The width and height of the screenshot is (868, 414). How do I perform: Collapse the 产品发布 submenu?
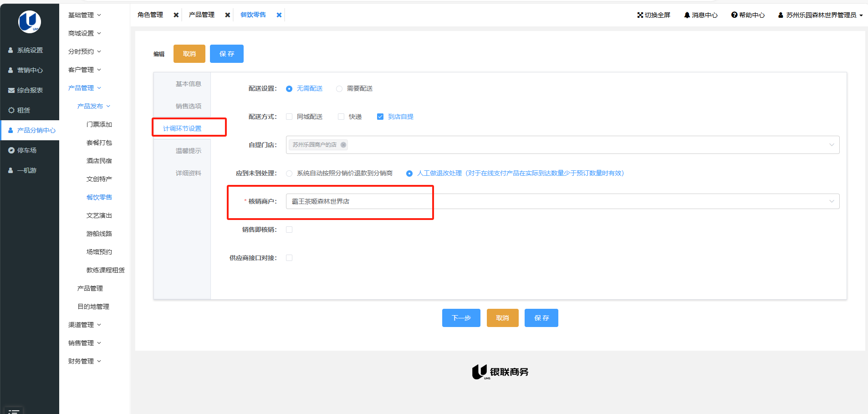pos(94,106)
